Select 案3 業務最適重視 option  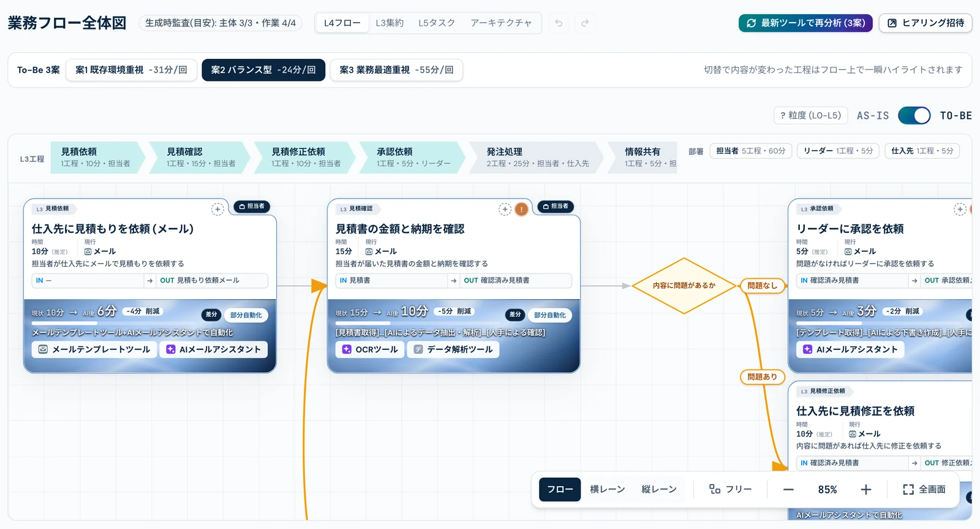pos(396,70)
